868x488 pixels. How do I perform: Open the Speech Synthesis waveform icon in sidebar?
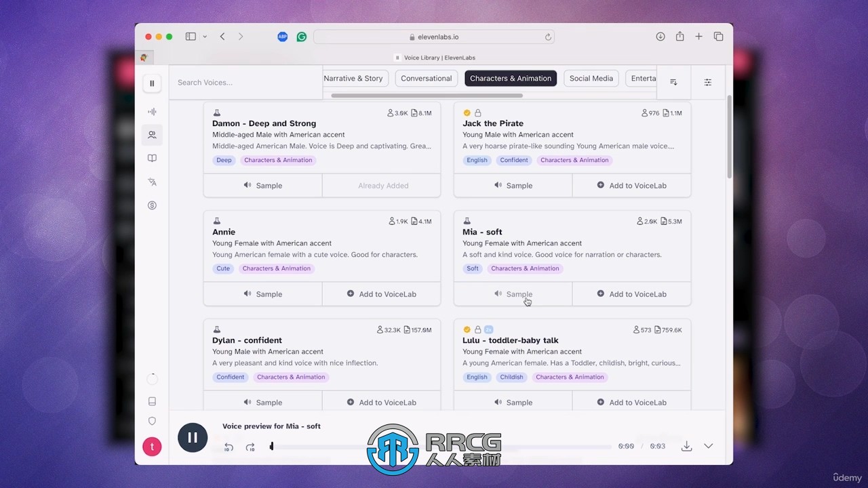pos(152,112)
